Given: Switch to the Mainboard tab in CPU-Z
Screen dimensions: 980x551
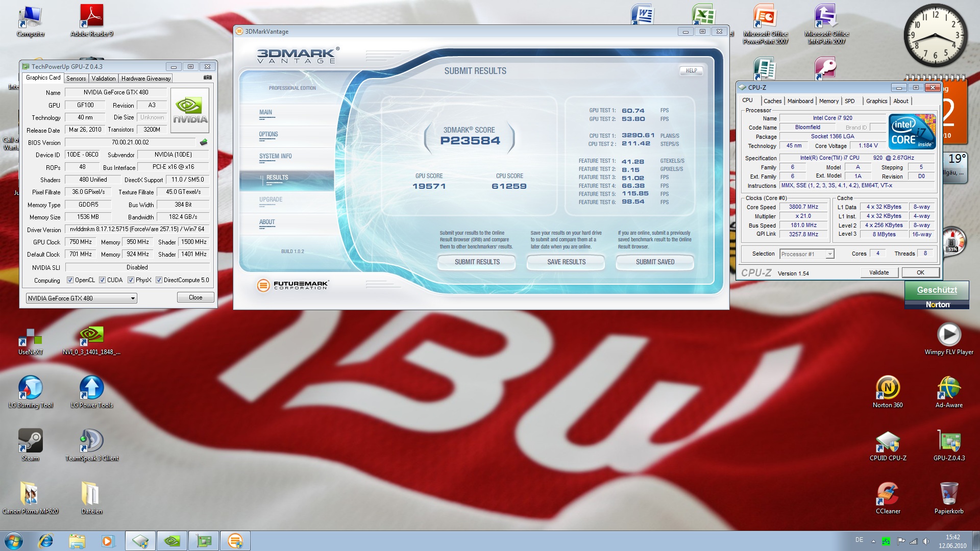Looking at the screenshot, I should [x=800, y=101].
